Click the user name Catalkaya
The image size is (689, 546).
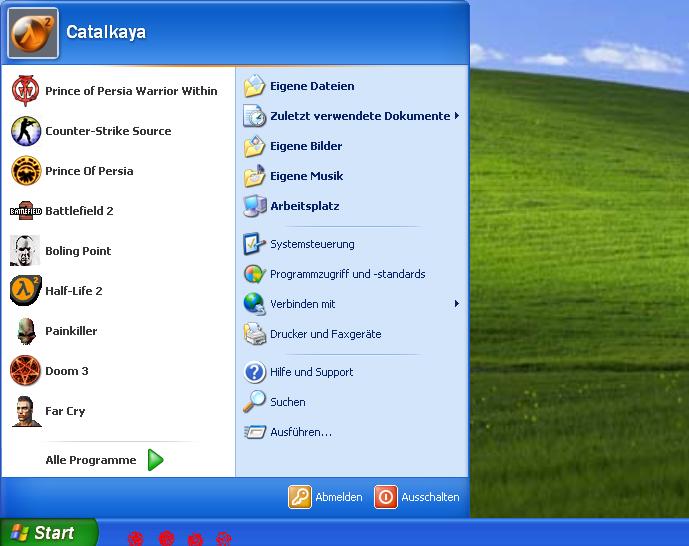[106, 32]
